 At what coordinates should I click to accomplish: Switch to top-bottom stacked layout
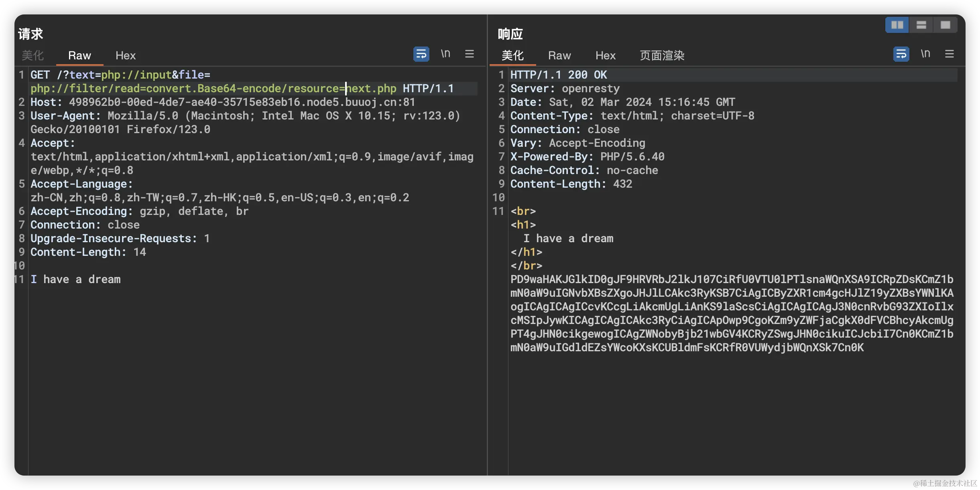[x=921, y=25]
